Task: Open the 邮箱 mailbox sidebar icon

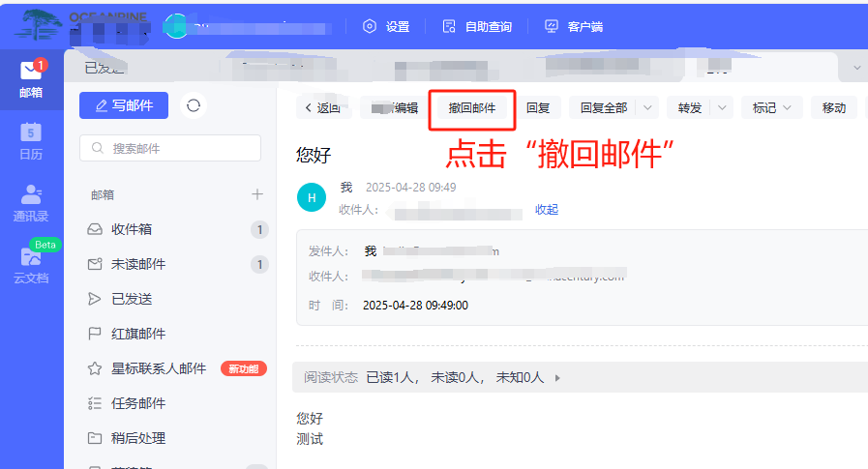Action: (x=32, y=79)
